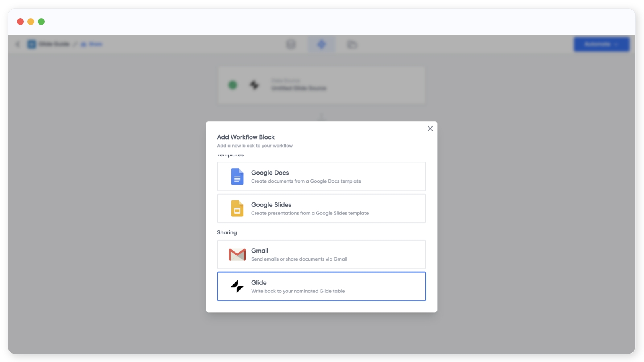Open the folder icon tab in the top bar
This screenshot has height=362, width=644.
(x=352, y=44)
